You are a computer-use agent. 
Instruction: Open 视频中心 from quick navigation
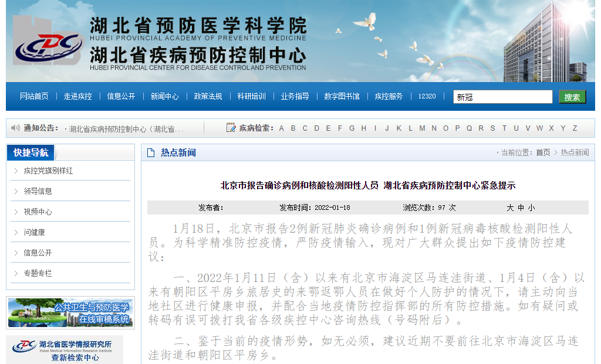click(x=38, y=212)
